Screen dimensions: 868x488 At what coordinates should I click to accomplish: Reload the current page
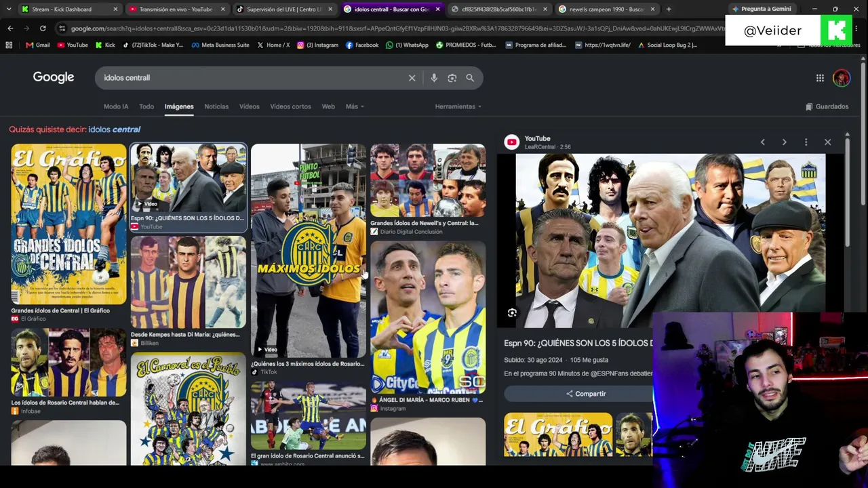(x=43, y=28)
